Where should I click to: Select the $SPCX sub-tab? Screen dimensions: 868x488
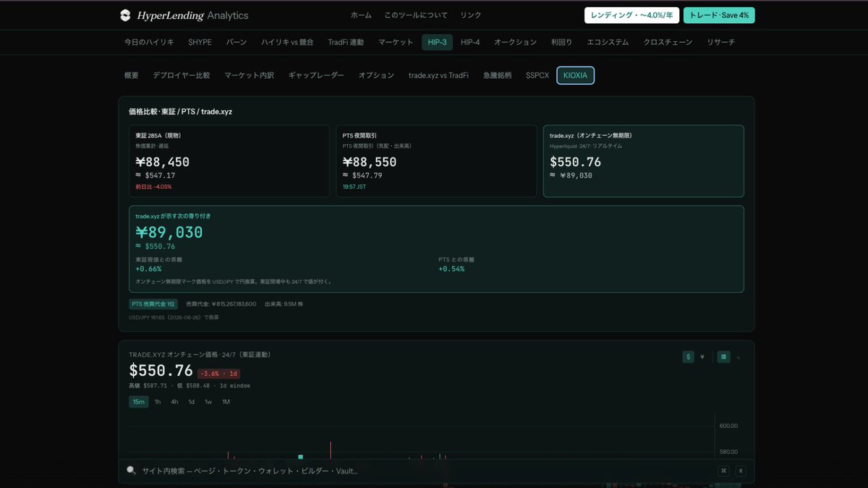(537, 75)
